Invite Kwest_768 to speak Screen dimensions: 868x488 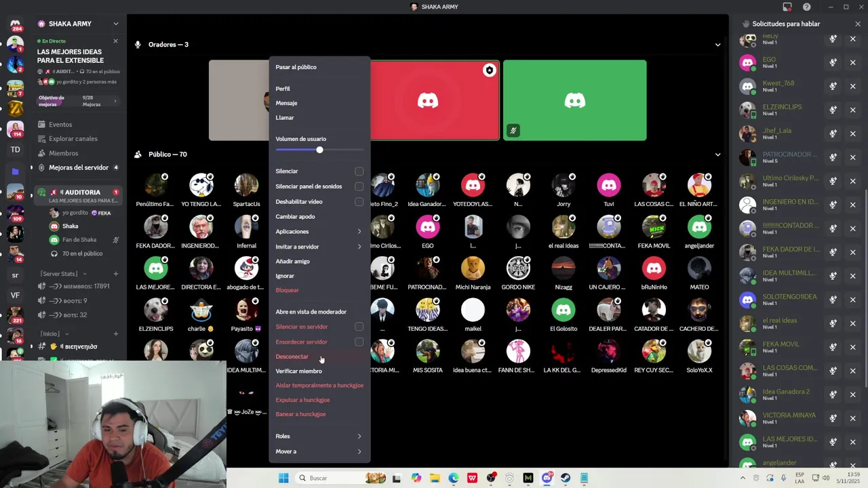pos(833,86)
